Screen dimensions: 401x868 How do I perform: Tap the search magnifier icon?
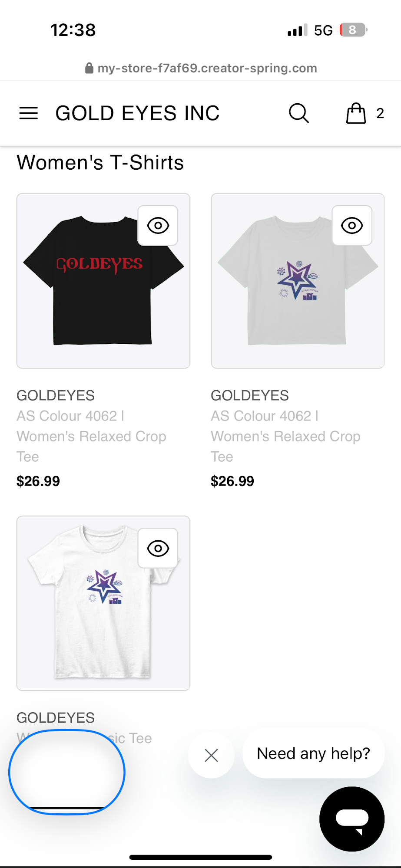coord(299,113)
